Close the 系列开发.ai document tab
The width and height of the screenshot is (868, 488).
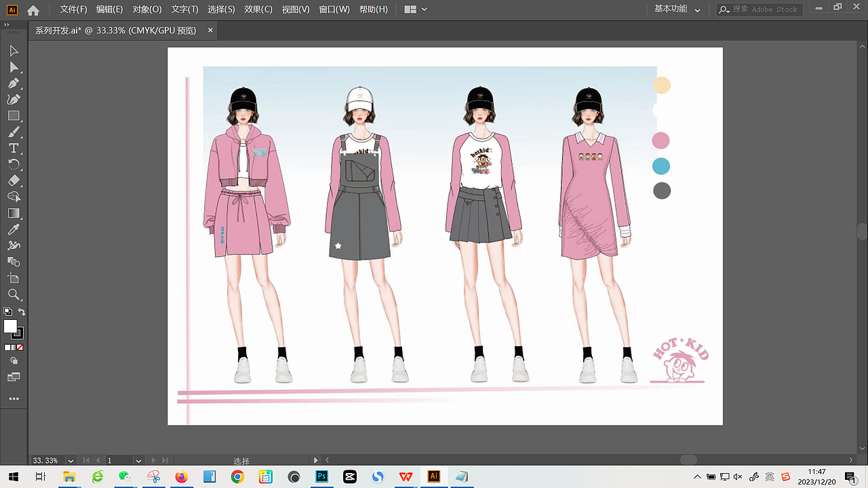click(x=210, y=30)
